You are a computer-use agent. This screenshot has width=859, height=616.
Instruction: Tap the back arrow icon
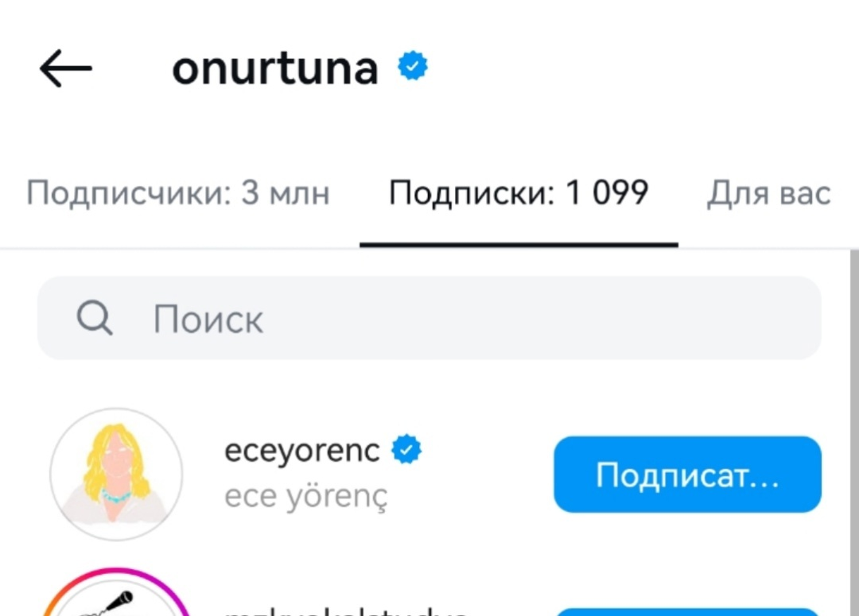click(66, 69)
